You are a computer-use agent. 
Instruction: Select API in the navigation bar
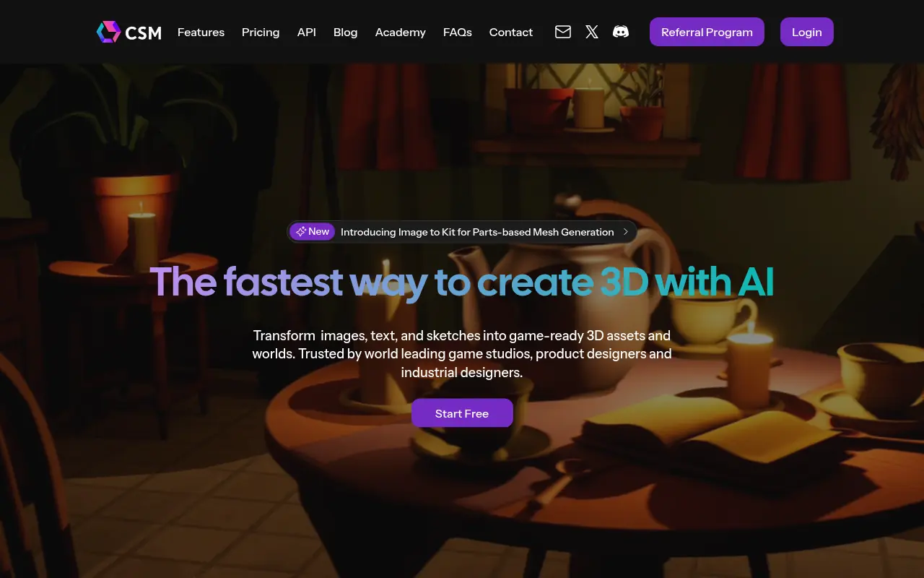[307, 33]
